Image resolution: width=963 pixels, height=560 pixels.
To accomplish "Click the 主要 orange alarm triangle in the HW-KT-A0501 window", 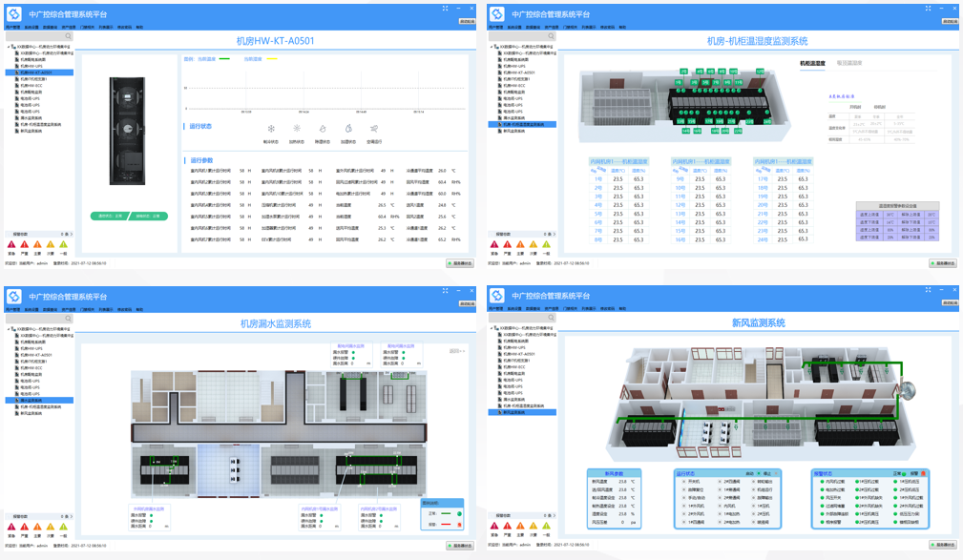I will (37, 244).
